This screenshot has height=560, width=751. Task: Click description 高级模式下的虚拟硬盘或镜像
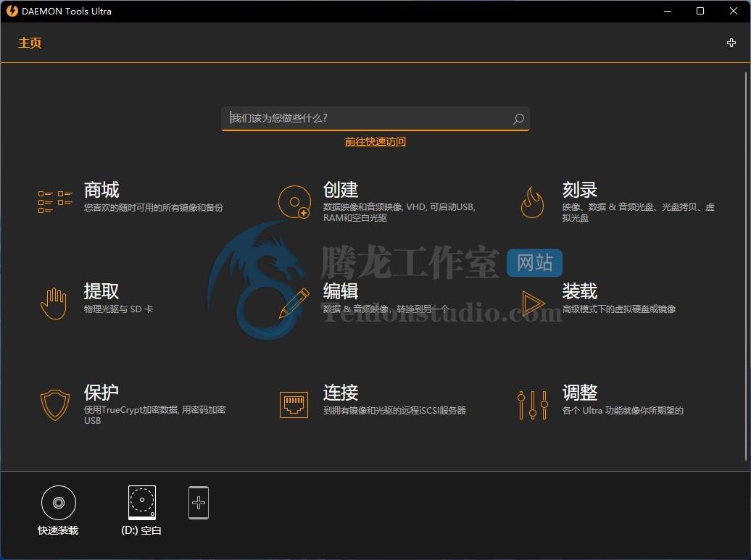coord(619,309)
